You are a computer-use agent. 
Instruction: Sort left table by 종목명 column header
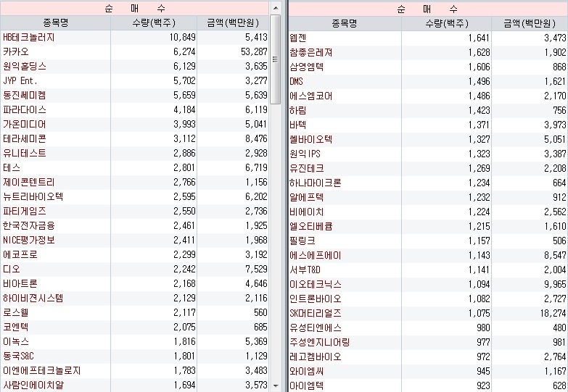[x=55, y=23]
